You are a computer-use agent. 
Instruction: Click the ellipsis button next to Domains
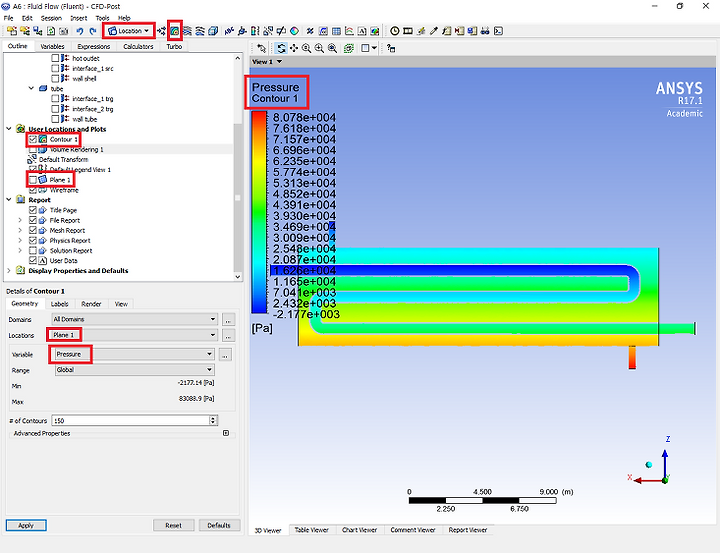point(228,319)
